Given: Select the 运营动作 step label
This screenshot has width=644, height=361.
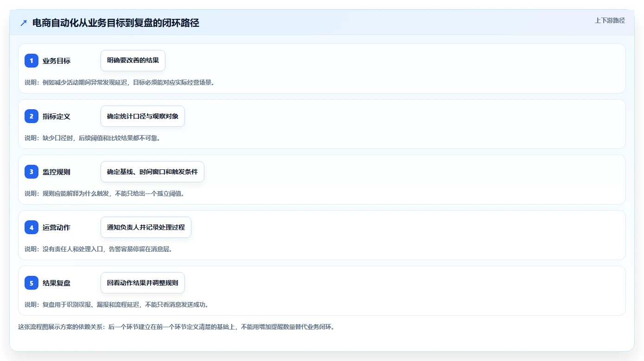Looking at the screenshot, I should [x=57, y=227].
